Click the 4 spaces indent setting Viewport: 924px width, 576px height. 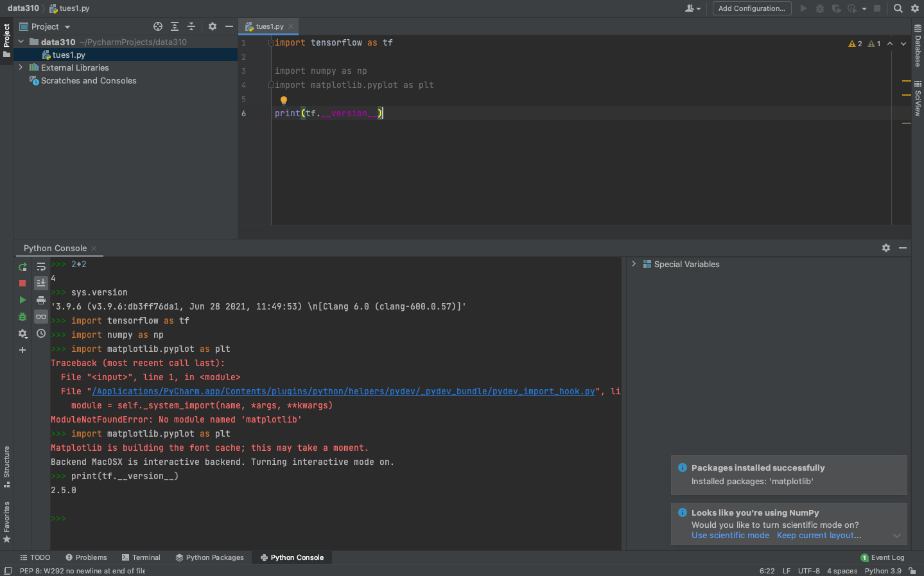(842, 571)
